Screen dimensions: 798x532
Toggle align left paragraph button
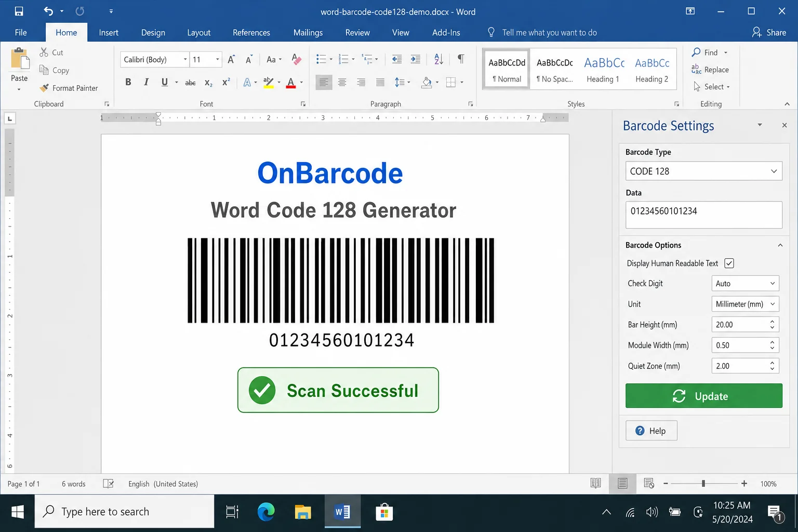click(x=324, y=82)
